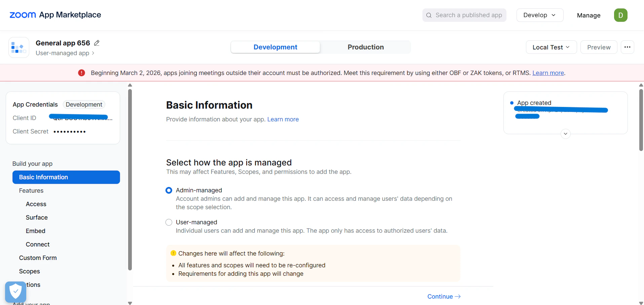Click the blue shield badge icon
644x305 pixels.
pos(15,292)
